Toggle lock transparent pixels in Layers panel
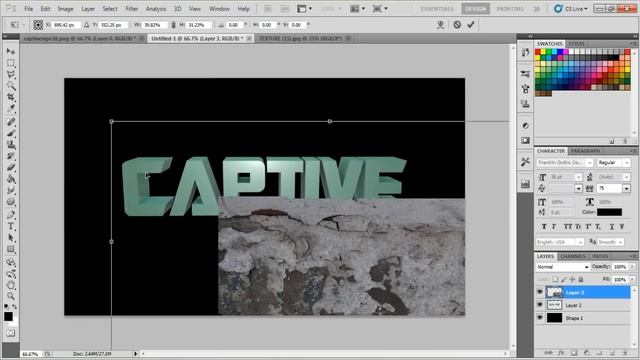Image resolution: width=640 pixels, height=360 pixels. [x=555, y=280]
